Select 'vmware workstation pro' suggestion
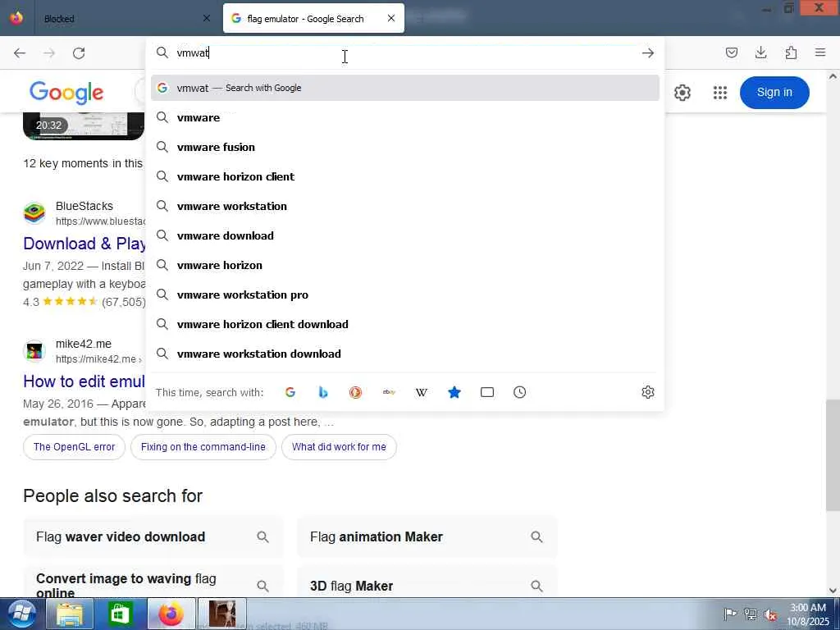 (x=405, y=294)
